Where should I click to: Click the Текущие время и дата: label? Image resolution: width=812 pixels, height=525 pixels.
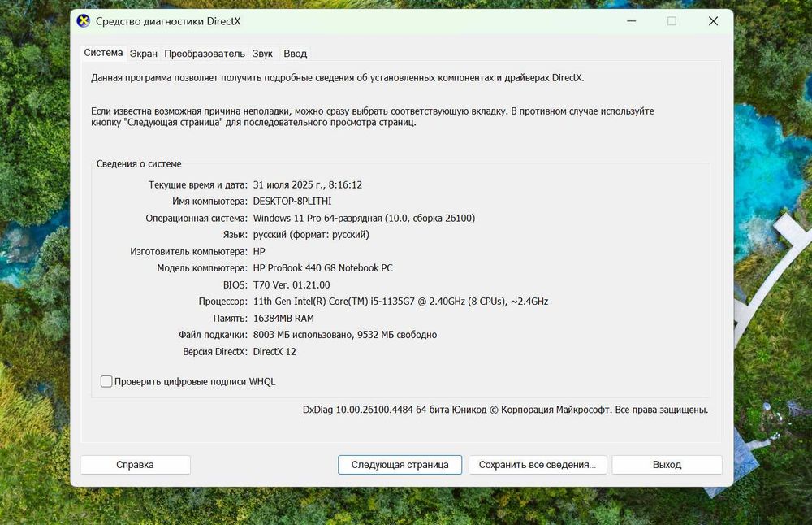coord(198,184)
